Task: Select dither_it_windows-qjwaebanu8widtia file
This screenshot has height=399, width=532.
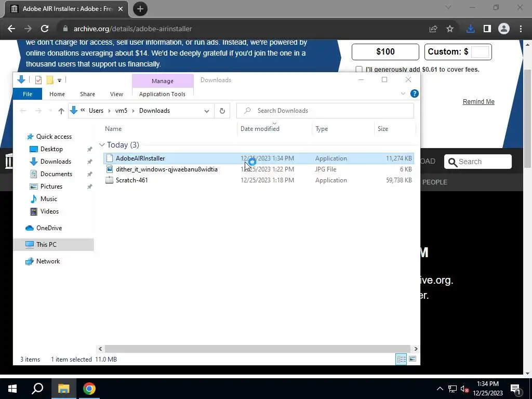Action: (259, 169)
